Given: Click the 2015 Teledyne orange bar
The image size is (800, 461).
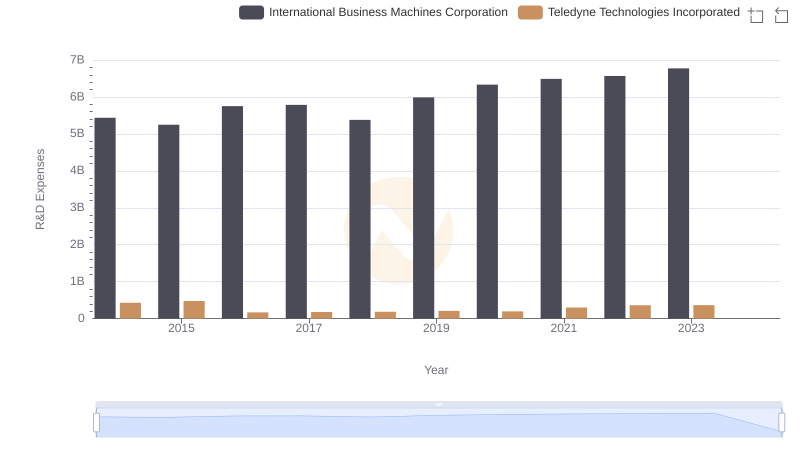Looking at the screenshot, I should 194,310.
